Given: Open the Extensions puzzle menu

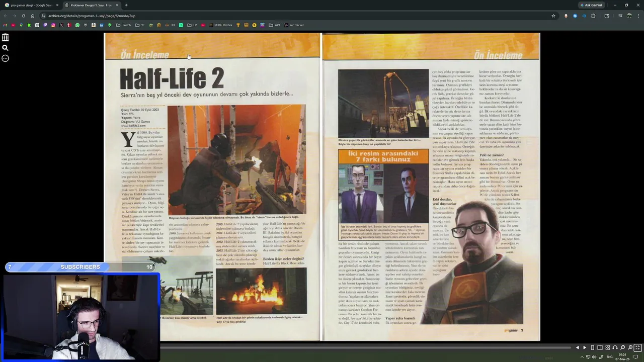Looking at the screenshot, I should pos(593,16).
